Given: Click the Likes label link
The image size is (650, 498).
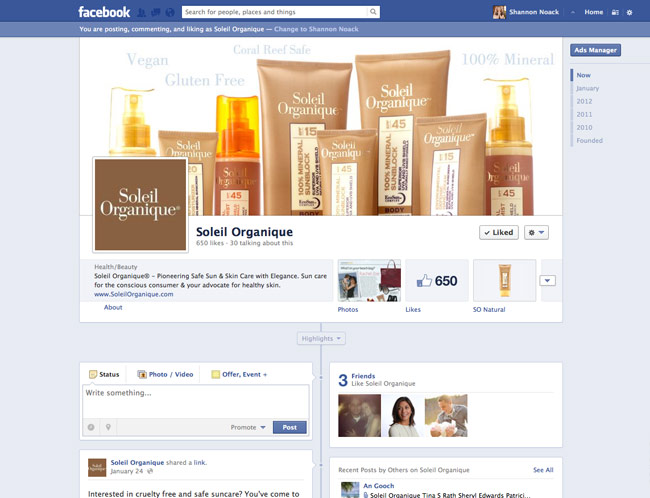Looking at the screenshot, I should tap(413, 309).
